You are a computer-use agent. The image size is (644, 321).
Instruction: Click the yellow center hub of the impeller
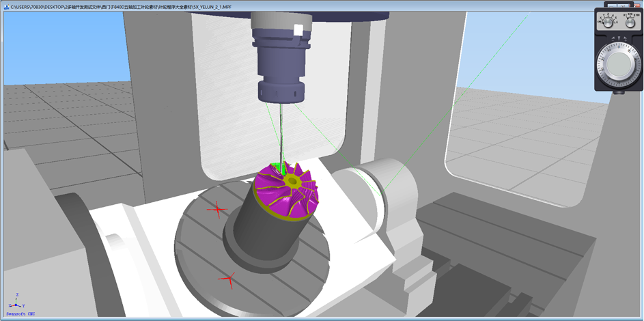(x=293, y=182)
